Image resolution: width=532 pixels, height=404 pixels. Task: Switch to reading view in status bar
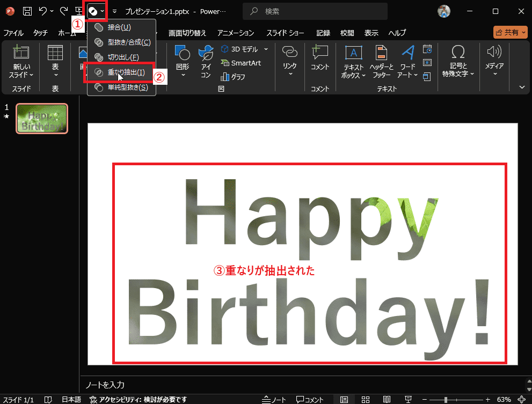pyautogui.click(x=387, y=400)
